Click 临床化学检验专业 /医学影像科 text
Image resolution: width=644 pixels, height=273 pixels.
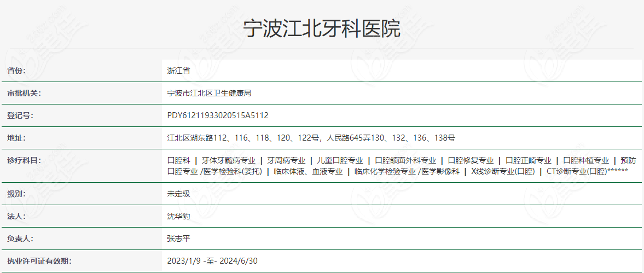[x=407, y=172]
